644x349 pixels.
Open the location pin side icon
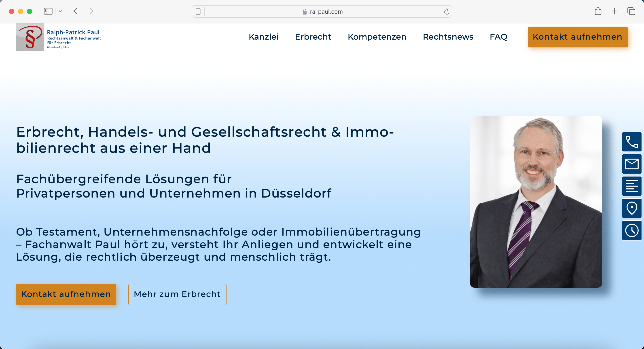point(632,208)
